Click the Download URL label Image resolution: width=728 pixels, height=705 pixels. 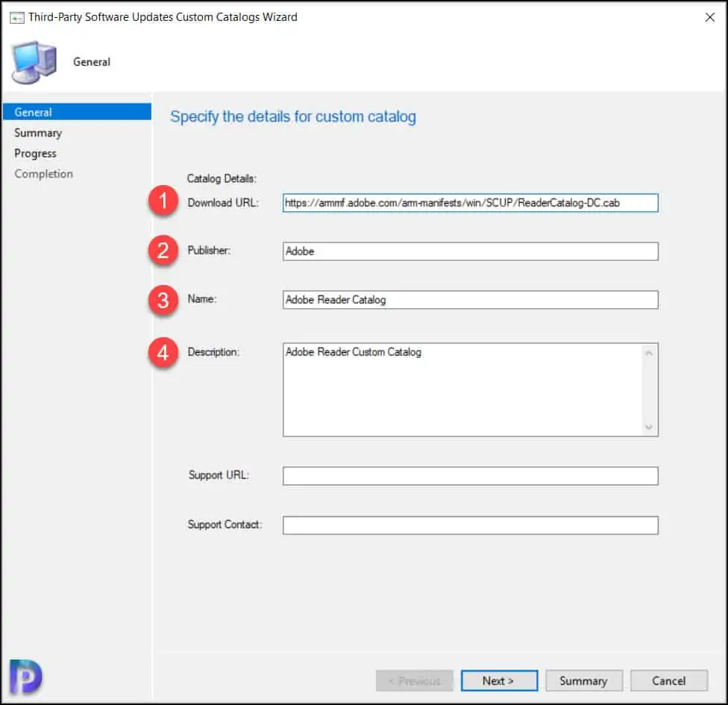(223, 203)
